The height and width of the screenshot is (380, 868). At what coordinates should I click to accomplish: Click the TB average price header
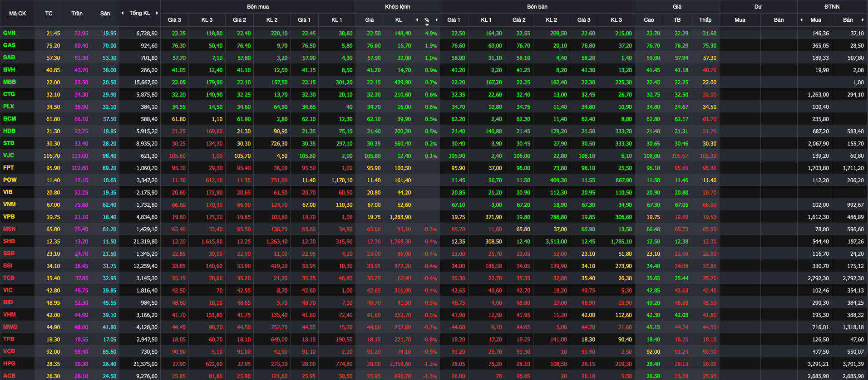pyautogui.click(x=677, y=20)
